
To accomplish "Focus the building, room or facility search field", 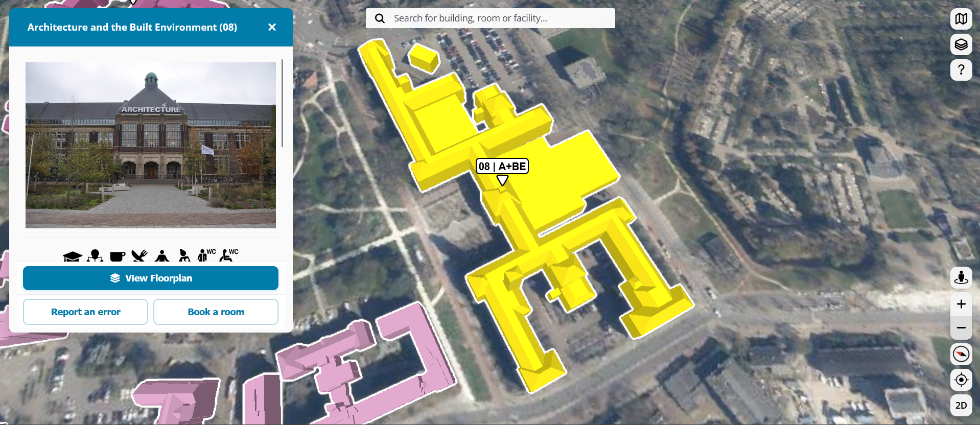I will coord(491,18).
